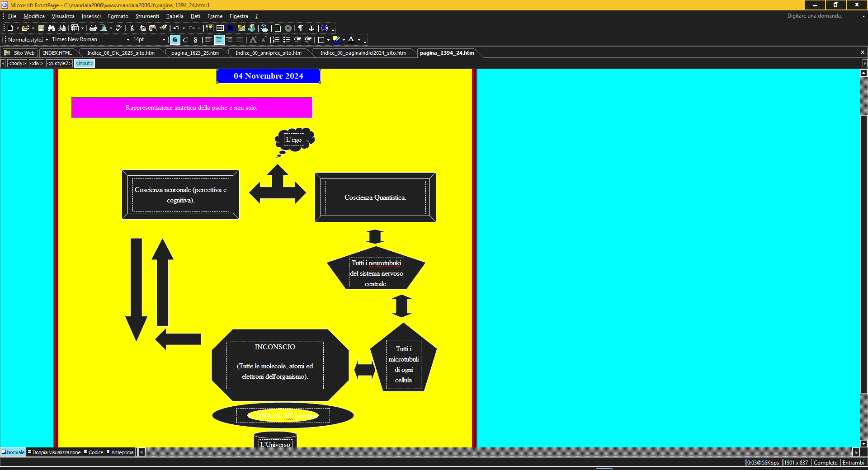Click the Print icon

[93, 28]
